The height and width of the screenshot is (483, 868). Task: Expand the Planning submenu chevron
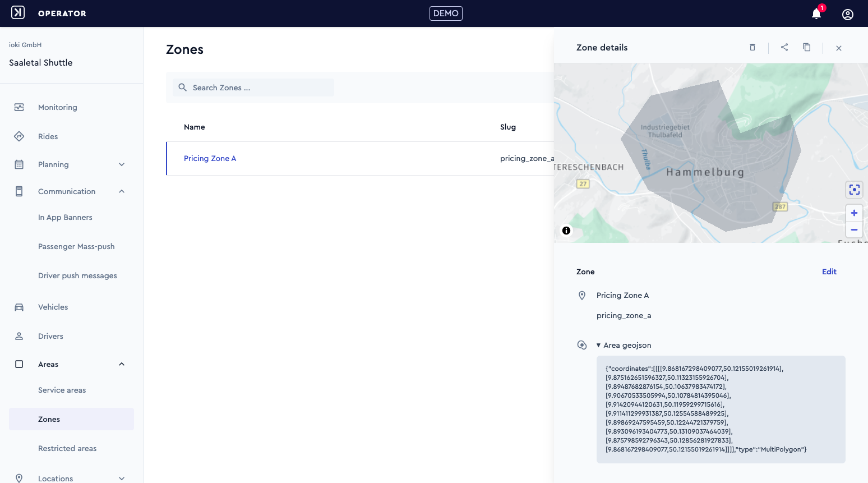(122, 164)
